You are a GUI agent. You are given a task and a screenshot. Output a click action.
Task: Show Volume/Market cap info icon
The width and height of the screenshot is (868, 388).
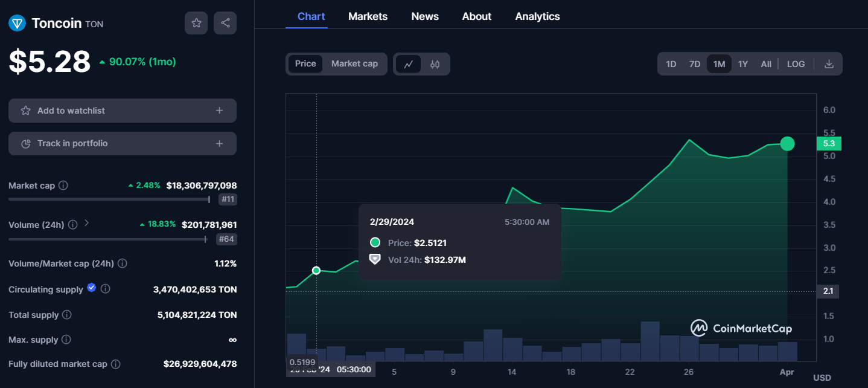[122, 264]
